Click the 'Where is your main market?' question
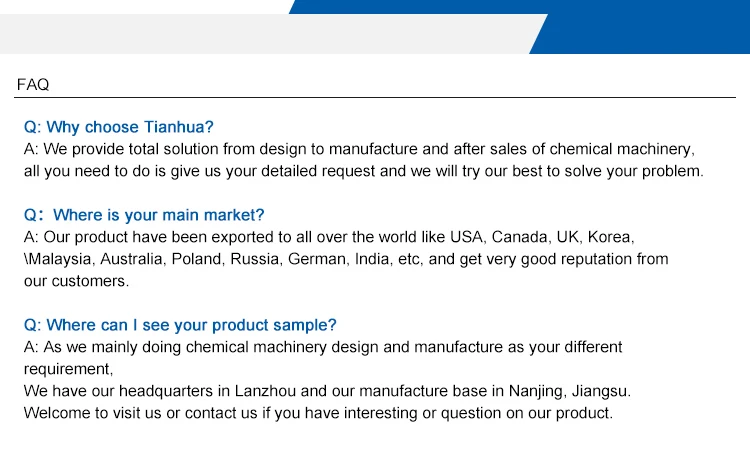Image resolution: width=750 pixels, height=471 pixels. click(x=144, y=215)
